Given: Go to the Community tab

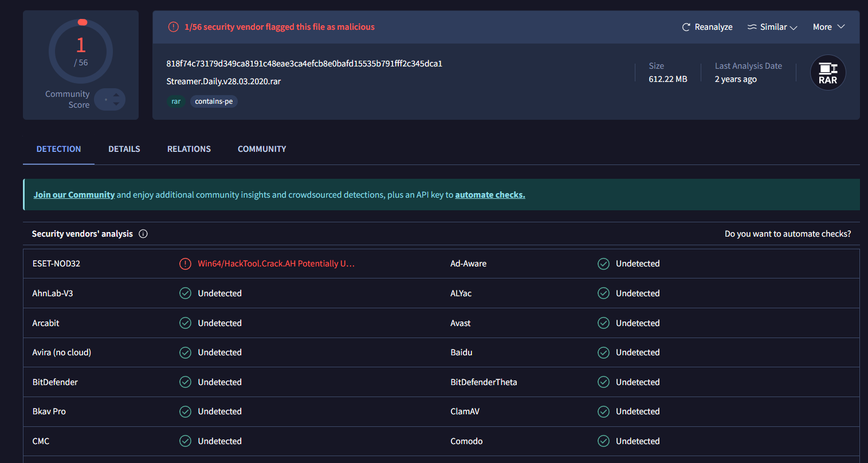Looking at the screenshot, I should 262,149.
